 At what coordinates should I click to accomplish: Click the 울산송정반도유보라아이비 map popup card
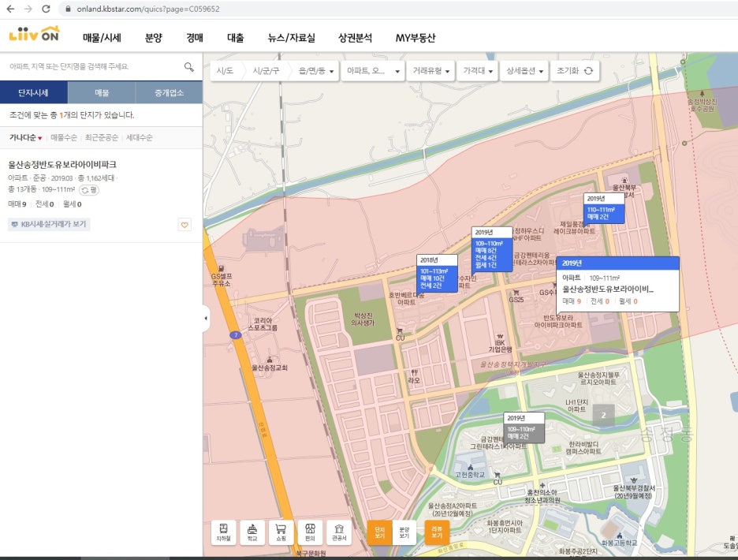(x=617, y=284)
